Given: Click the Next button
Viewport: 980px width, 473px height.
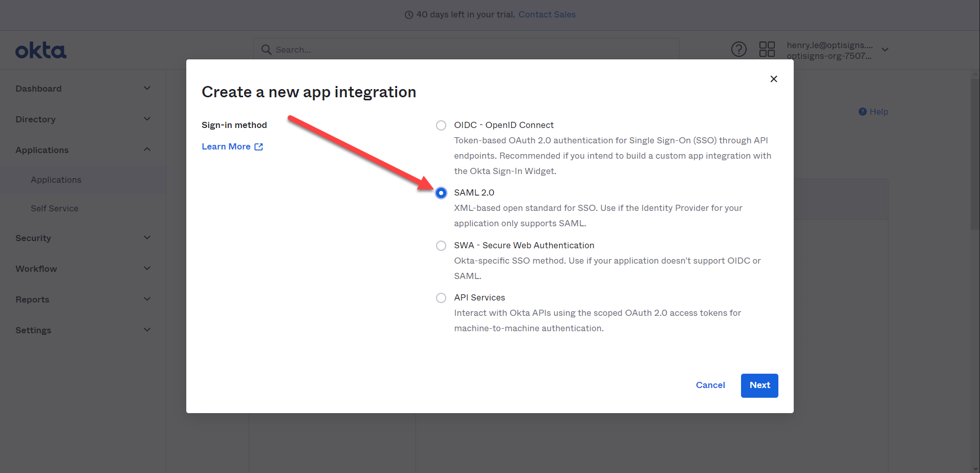Looking at the screenshot, I should point(759,385).
